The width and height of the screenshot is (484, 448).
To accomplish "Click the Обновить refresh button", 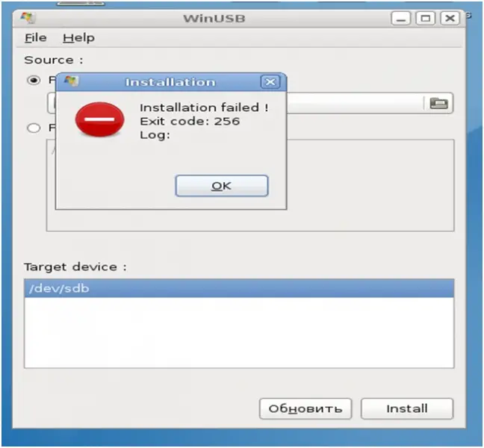I will coord(305,408).
